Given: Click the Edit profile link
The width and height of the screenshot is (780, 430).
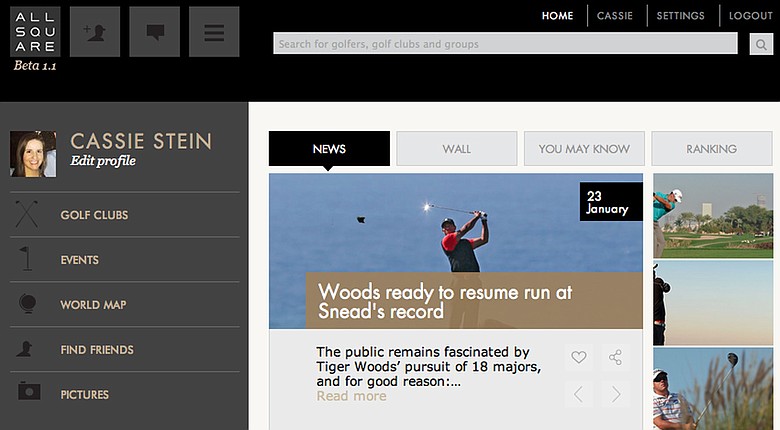Looking at the screenshot, I should (103, 161).
